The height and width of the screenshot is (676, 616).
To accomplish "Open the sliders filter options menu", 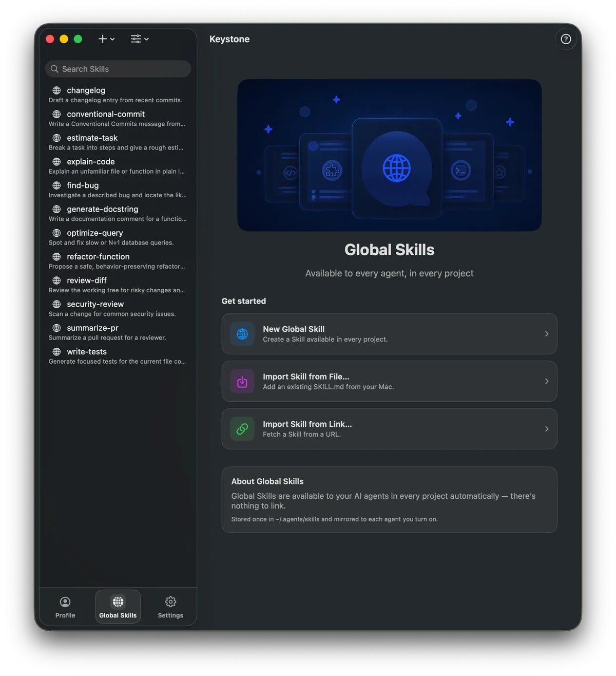I will point(139,39).
